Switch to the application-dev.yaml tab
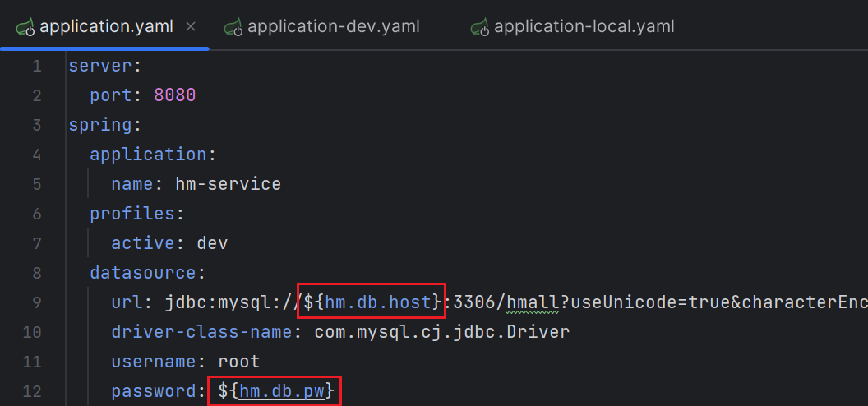 333,26
